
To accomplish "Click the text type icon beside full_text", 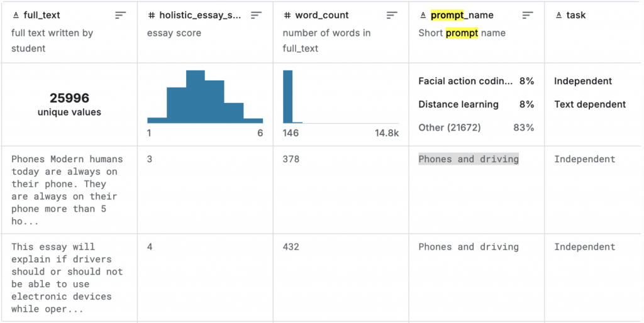I will 15,15.
